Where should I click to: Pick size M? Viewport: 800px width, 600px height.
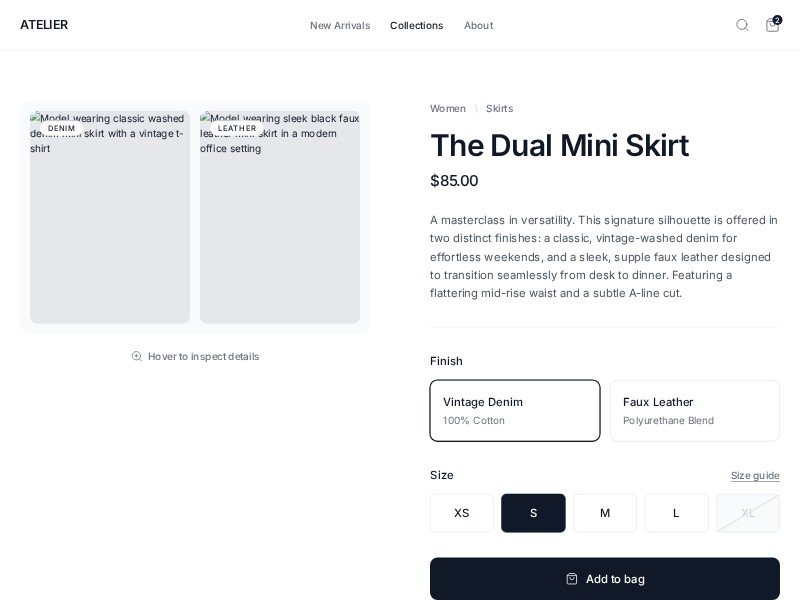point(605,513)
